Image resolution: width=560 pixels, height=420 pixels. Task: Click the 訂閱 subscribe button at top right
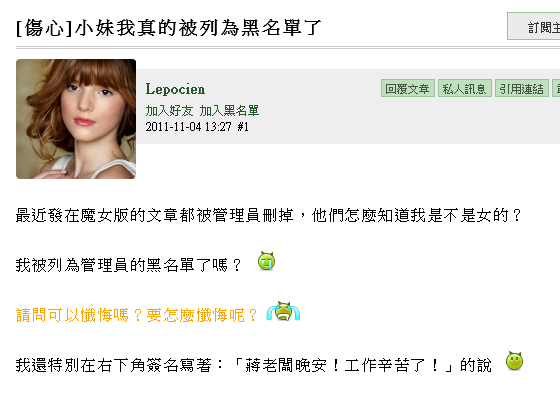pos(534,26)
